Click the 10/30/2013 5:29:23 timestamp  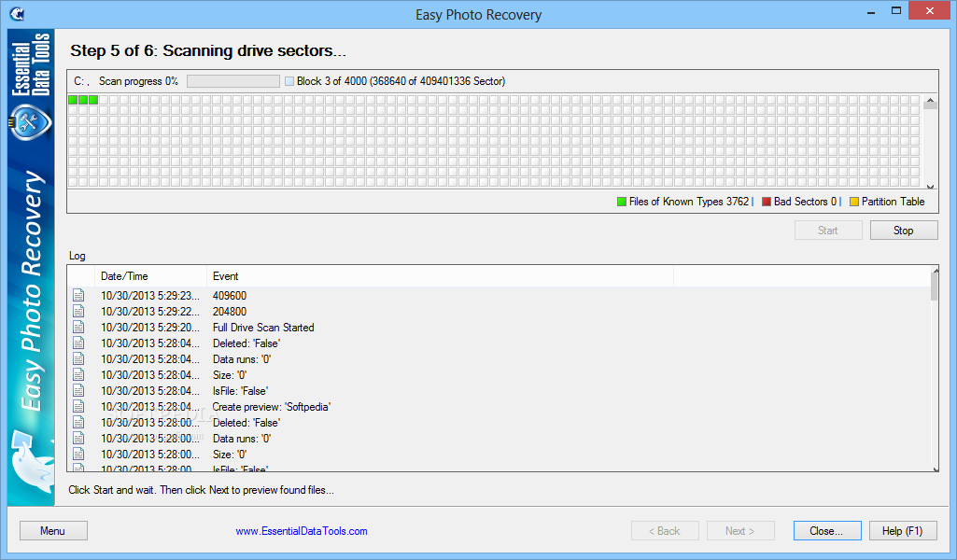150,296
